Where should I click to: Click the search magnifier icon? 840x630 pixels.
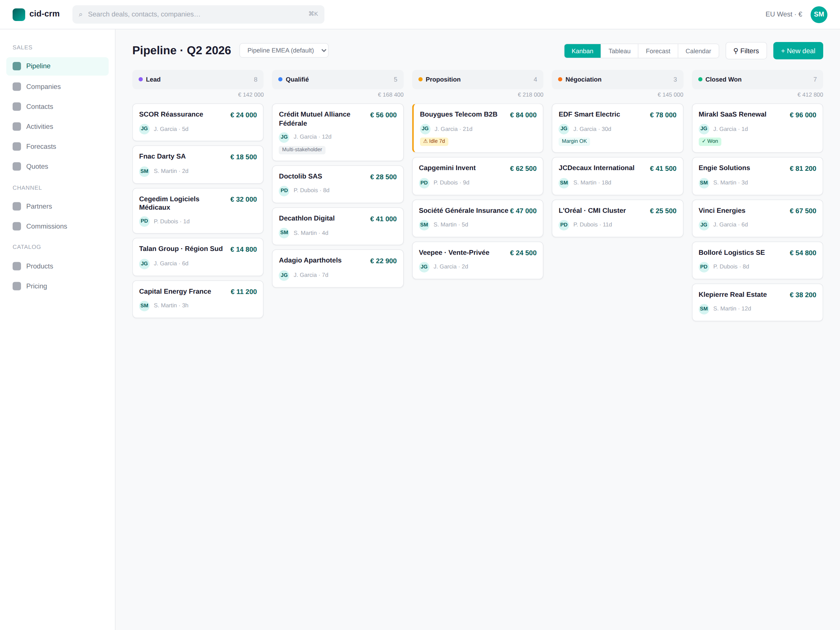click(x=80, y=14)
